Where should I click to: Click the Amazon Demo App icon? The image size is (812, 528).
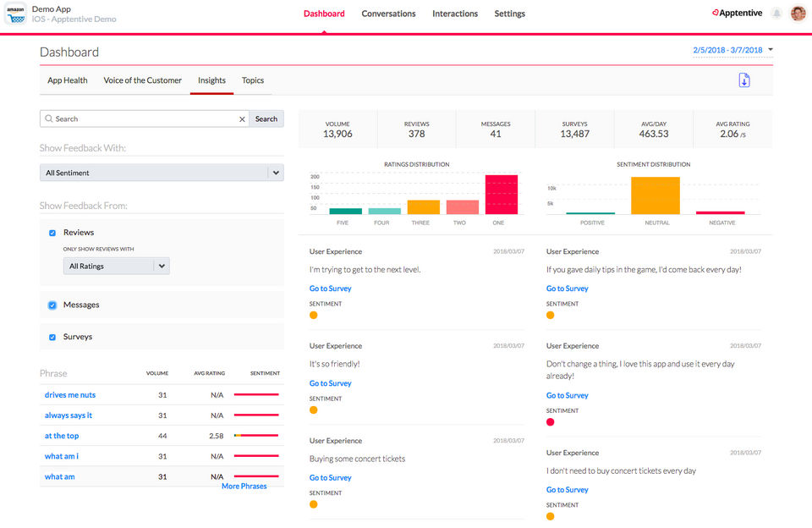[16, 14]
